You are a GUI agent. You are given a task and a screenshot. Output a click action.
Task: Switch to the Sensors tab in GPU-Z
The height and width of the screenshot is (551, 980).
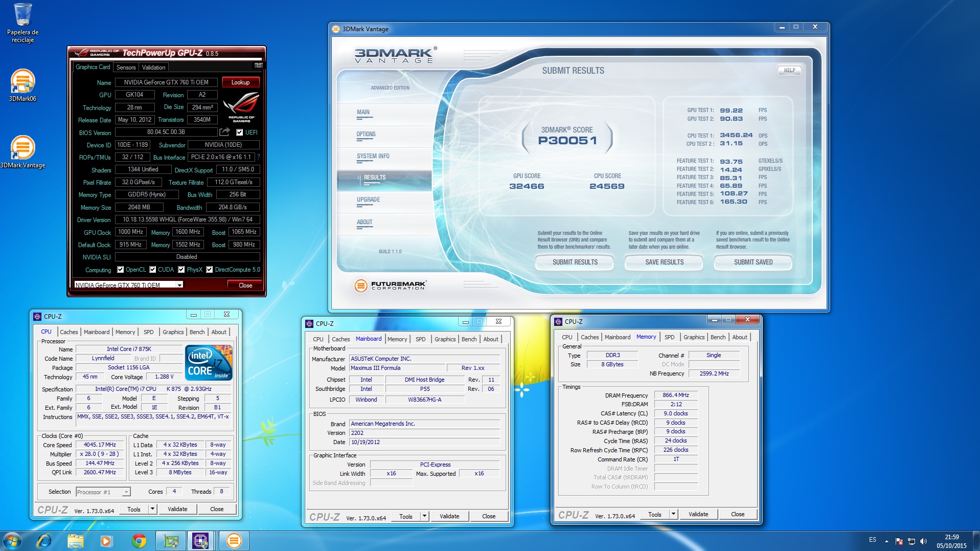[126, 68]
